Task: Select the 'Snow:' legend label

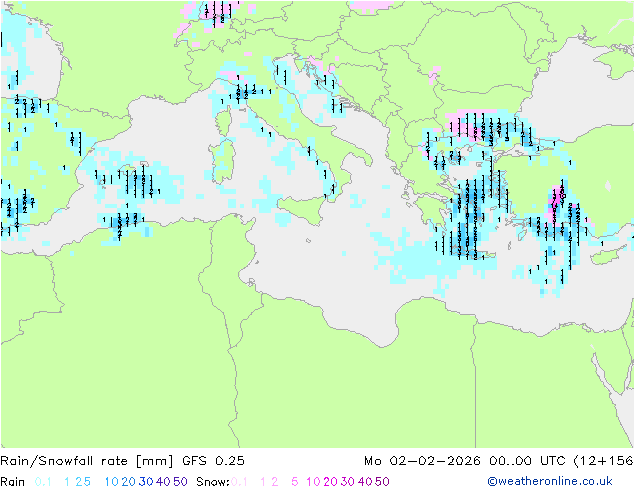Action: pos(213,482)
